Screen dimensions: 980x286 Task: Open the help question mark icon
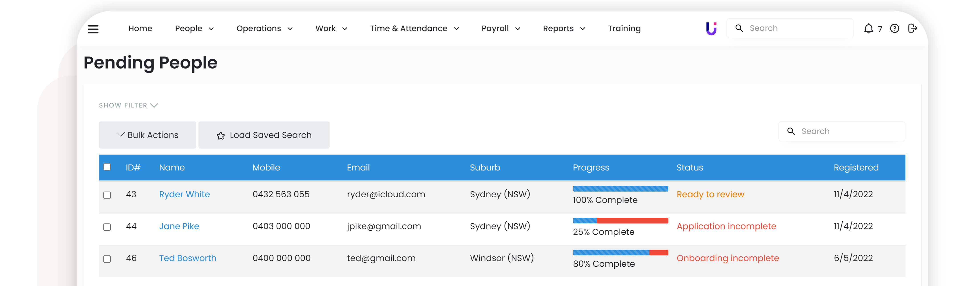point(894,29)
